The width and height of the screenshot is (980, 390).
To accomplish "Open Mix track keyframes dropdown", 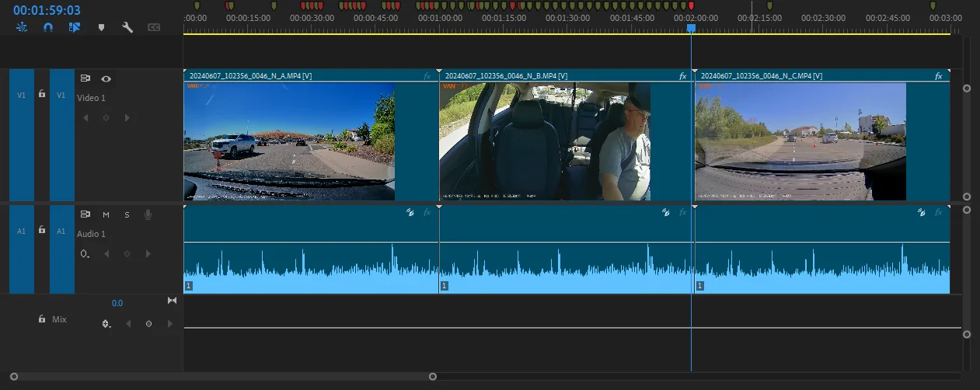I will (106, 324).
